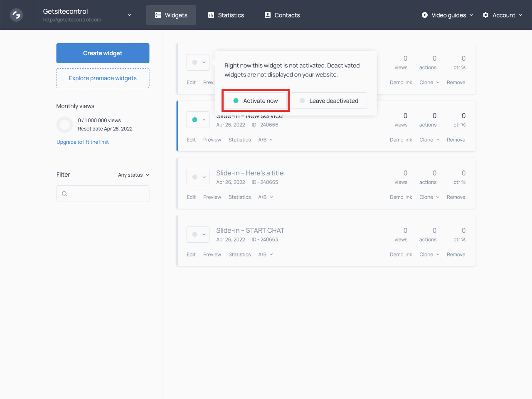Click the Widgets tab icon
The image size is (532, 399).
(158, 15)
